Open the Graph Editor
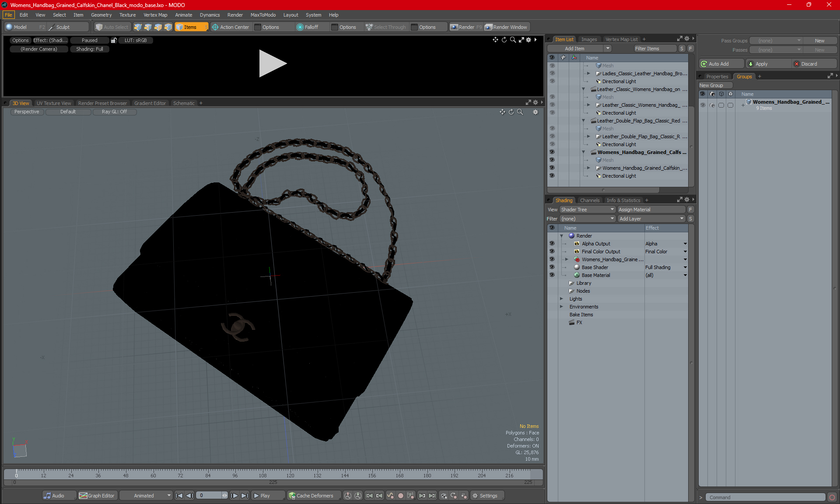This screenshot has width=840, height=504. tap(97, 496)
